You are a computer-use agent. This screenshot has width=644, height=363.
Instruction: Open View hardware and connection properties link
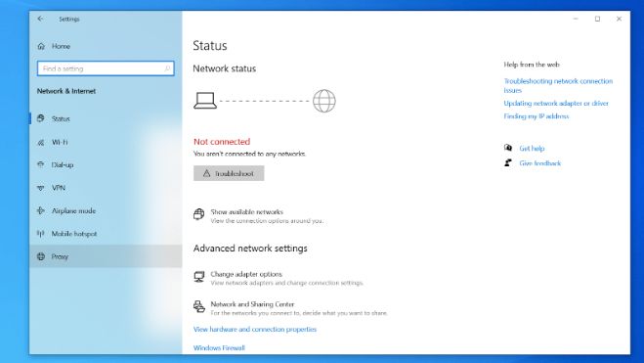[255, 330]
